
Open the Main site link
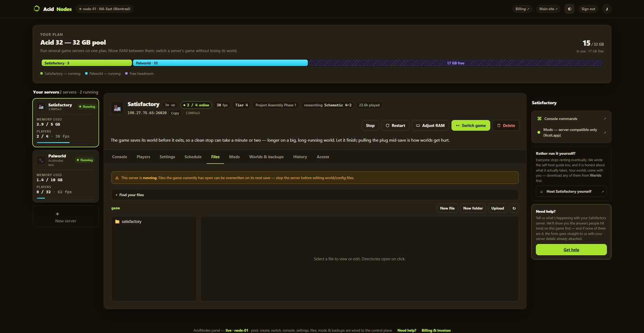point(548,9)
